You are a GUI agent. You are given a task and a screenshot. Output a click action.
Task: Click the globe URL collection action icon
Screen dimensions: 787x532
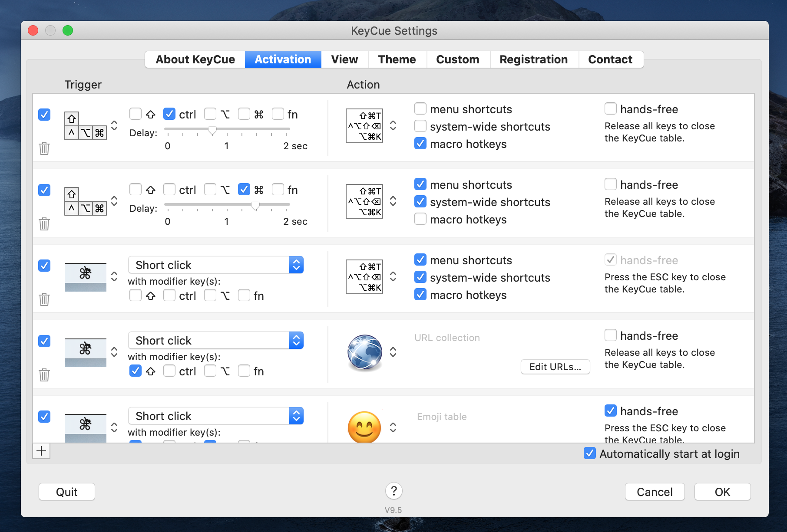tap(365, 352)
